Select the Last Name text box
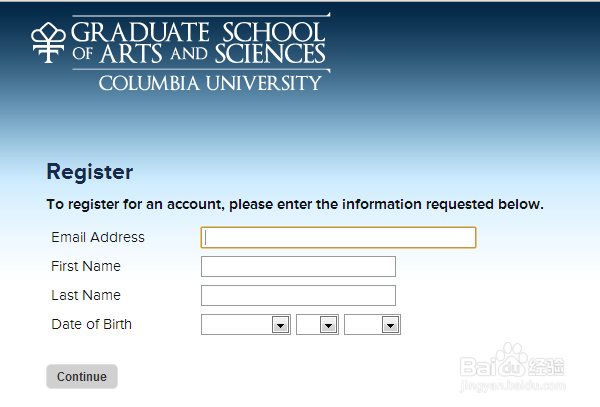600x407 pixels. (298, 296)
